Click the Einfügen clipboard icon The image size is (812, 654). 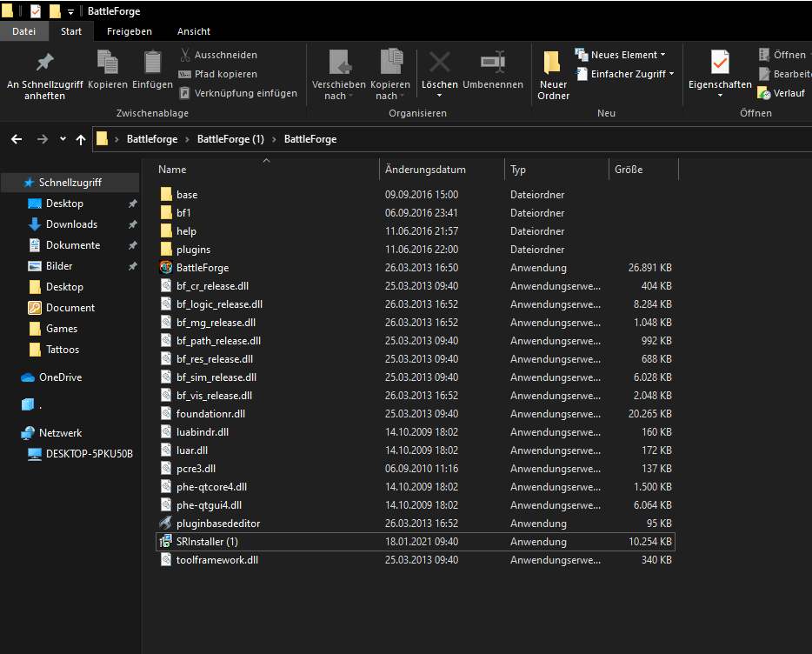tap(152, 63)
